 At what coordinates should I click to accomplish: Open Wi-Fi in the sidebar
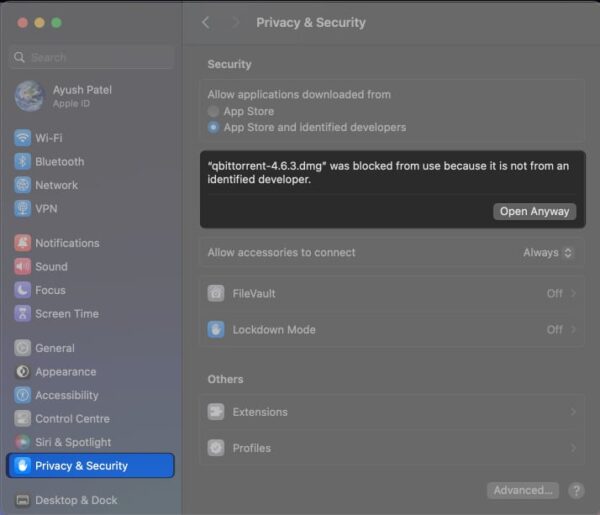pos(49,138)
